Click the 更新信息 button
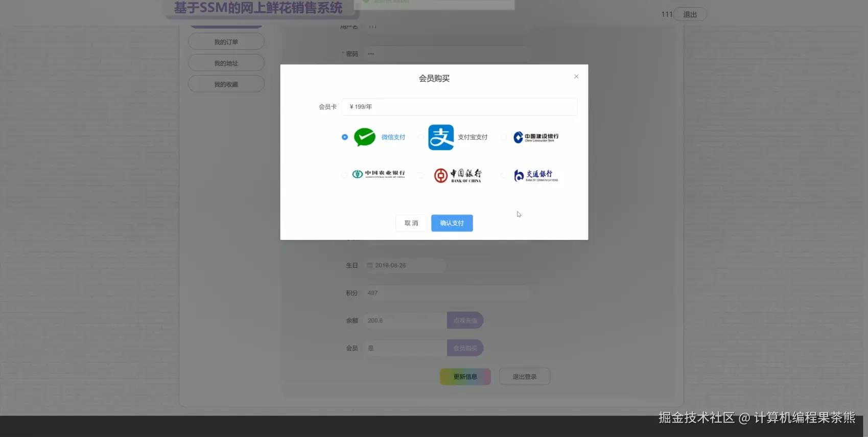Viewport: 868px width, 437px height. (x=465, y=377)
